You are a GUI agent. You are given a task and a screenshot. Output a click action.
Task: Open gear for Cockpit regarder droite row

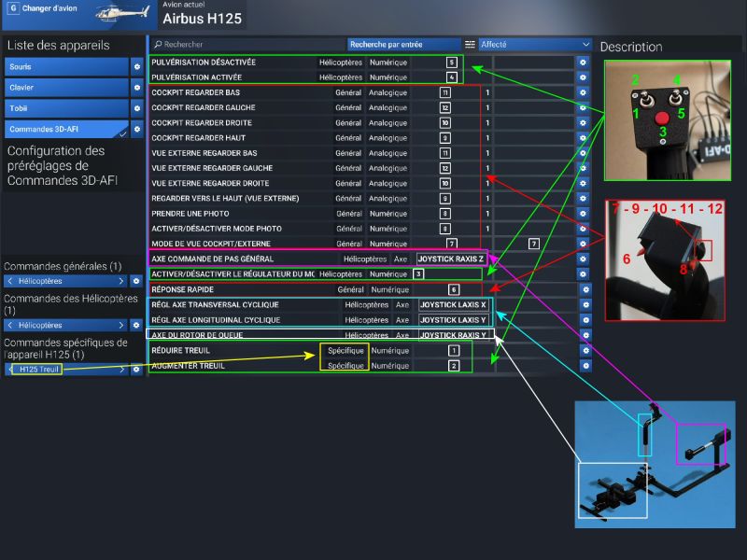click(x=583, y=122)
